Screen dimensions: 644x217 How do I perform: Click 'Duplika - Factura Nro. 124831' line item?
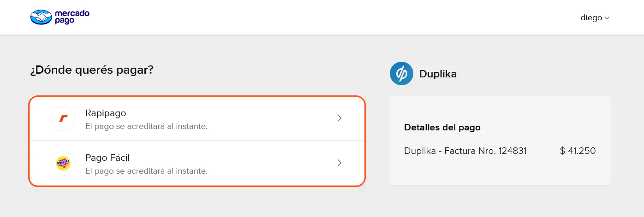[x=465, y=151]
